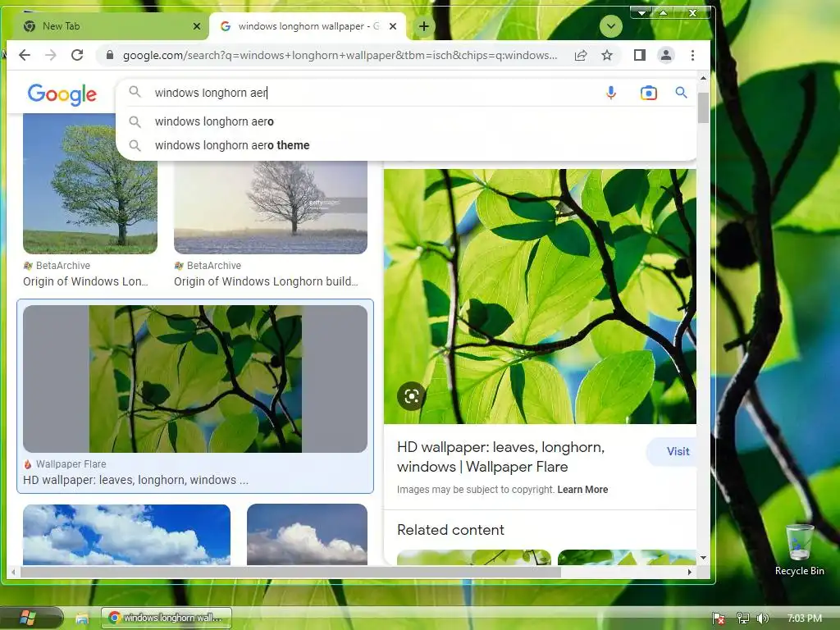This screenshot has height=630, width=840.
Task: Click the Learn More copyright link
Action: (582, 490)
